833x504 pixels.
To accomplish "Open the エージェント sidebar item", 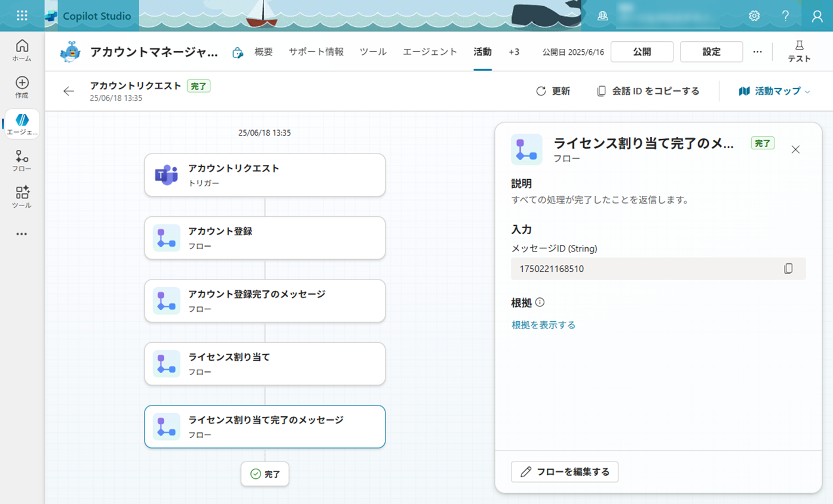I will pyautogui.click(x=22, y=124).
